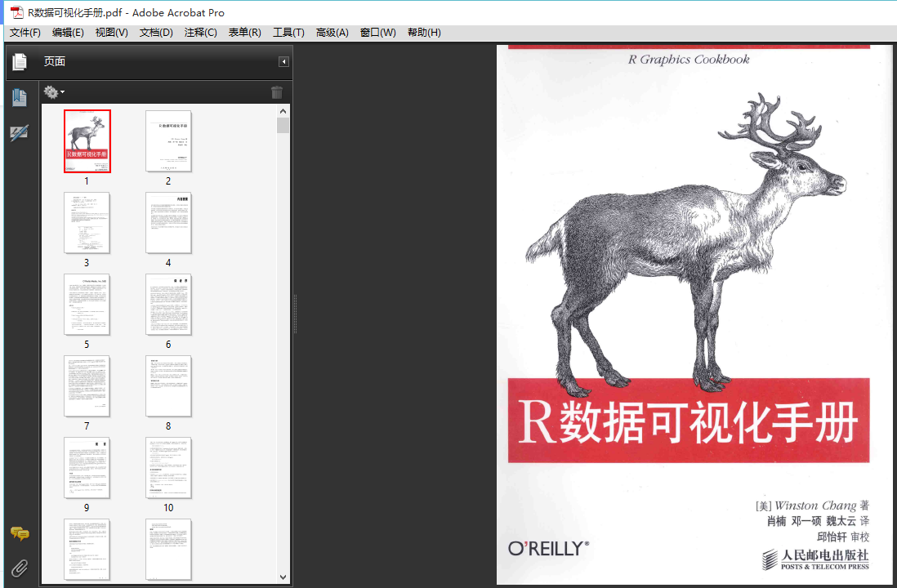Open the 文件(F) menu
Viewport: 897px width, 588px height.
click(x=25, y=33)
